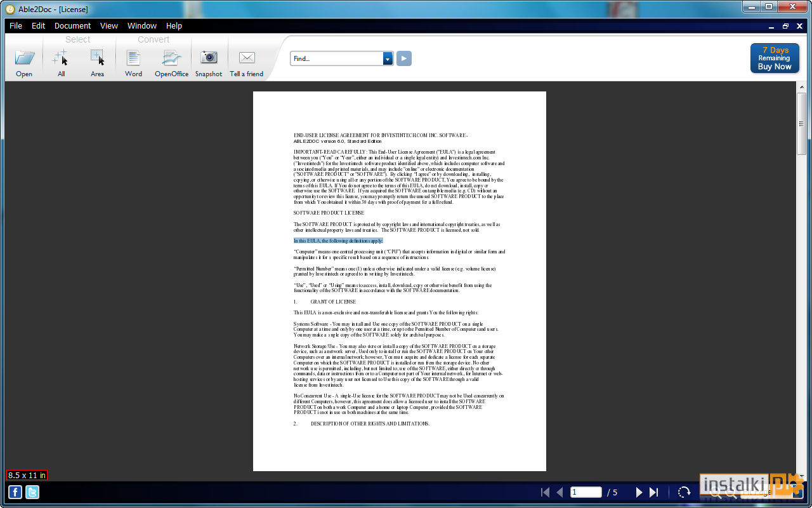Jump to the last page
This screenshot has height=508, width=812.
[654, 492]
